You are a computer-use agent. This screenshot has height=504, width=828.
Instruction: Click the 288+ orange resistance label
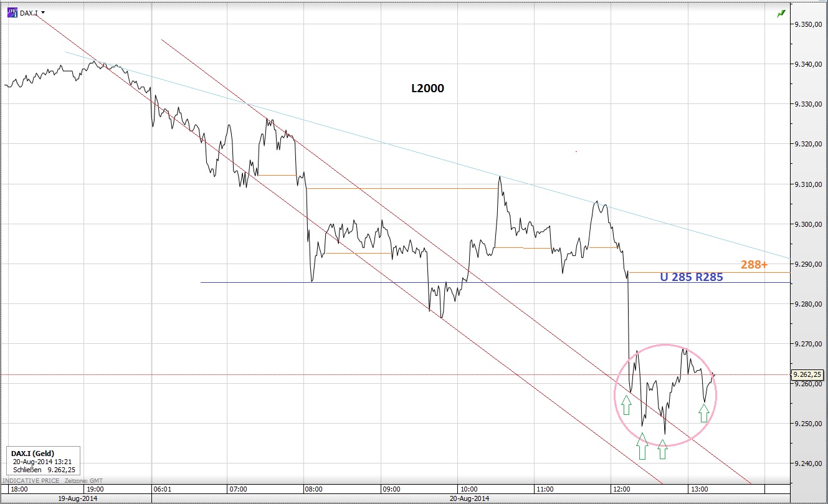(753, 264)
